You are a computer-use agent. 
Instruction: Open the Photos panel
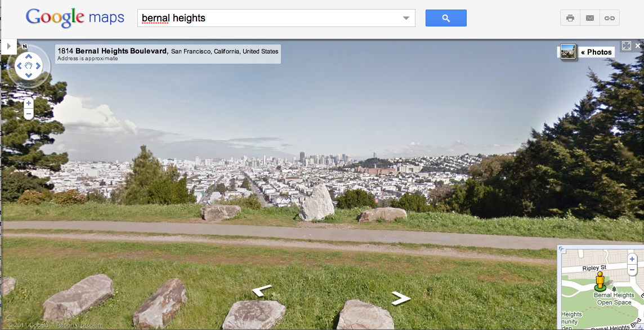(596, 52)
